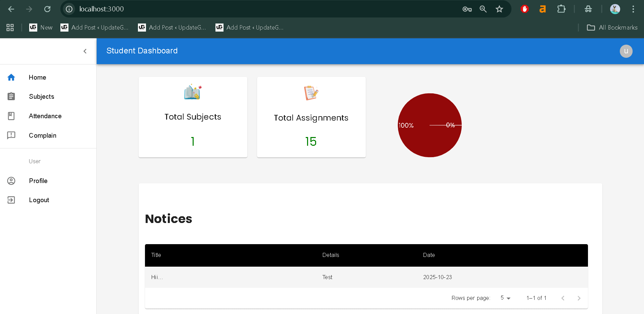Click the next page arrow under Notices
This screenshot has height=314, width=644.
point(579,298)
